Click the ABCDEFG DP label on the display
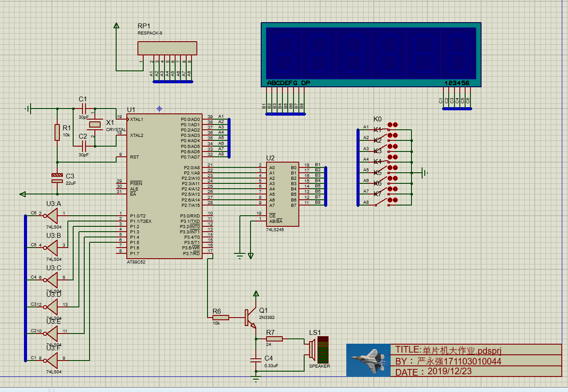The width and height of the screenshot is (568, 392). tap(289, 83)
